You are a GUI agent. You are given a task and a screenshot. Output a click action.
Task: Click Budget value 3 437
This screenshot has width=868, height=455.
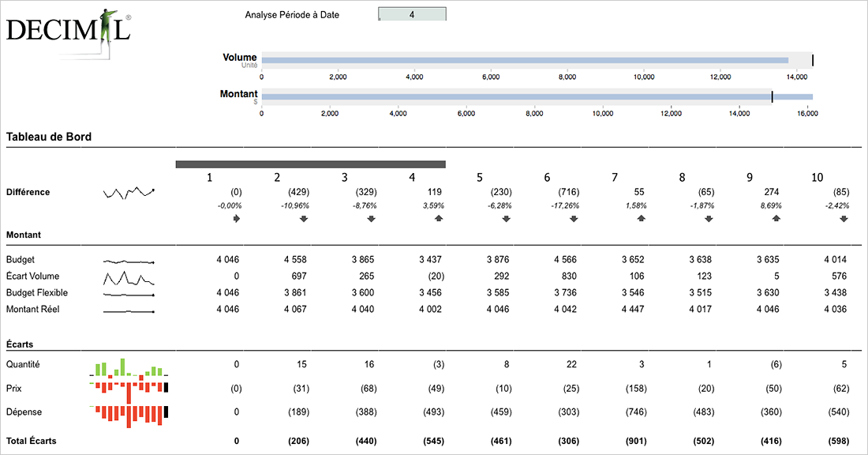(430, 259)
